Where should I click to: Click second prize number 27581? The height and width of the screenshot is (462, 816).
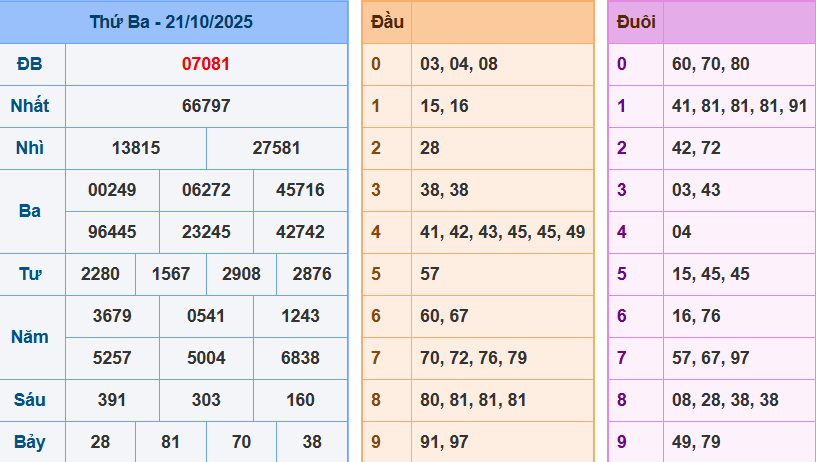[x=277, y=148]
